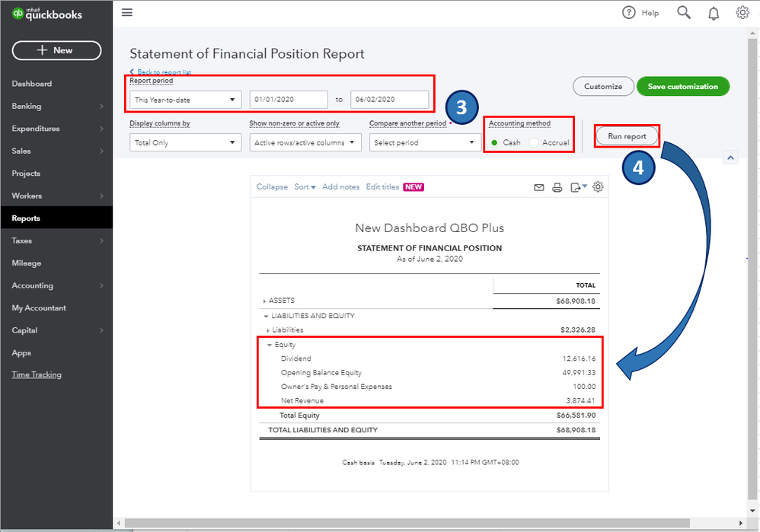Screen dimensions: 760x532
Task: Click the Save customization button
Action: [682, 87]
